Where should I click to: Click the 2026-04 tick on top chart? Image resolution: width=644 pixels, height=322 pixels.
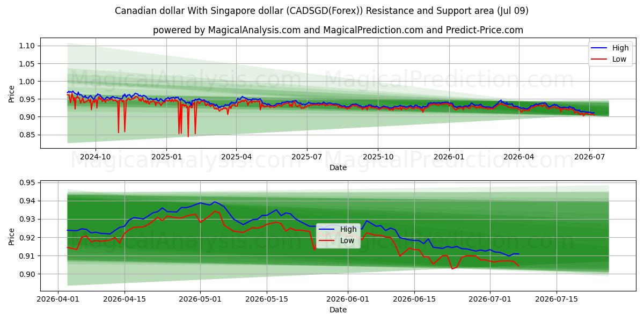[x=518, y=157]
